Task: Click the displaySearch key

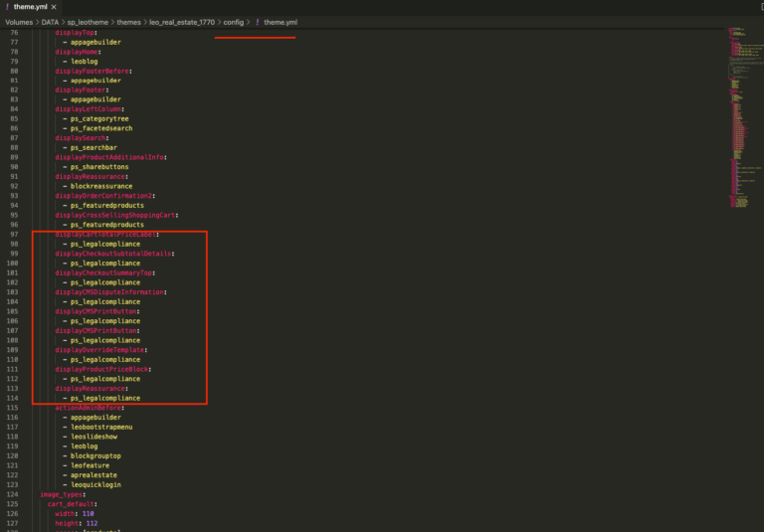Action: [x=81, y=138]
